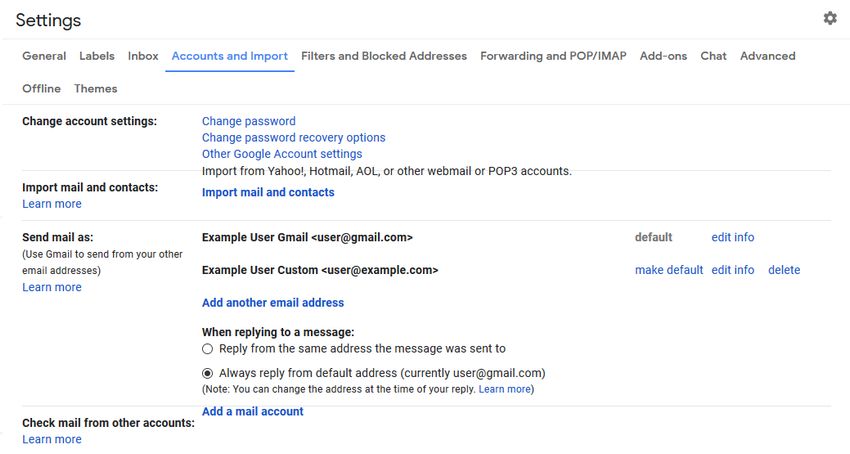Open the Labels tab

pos(96,56)
